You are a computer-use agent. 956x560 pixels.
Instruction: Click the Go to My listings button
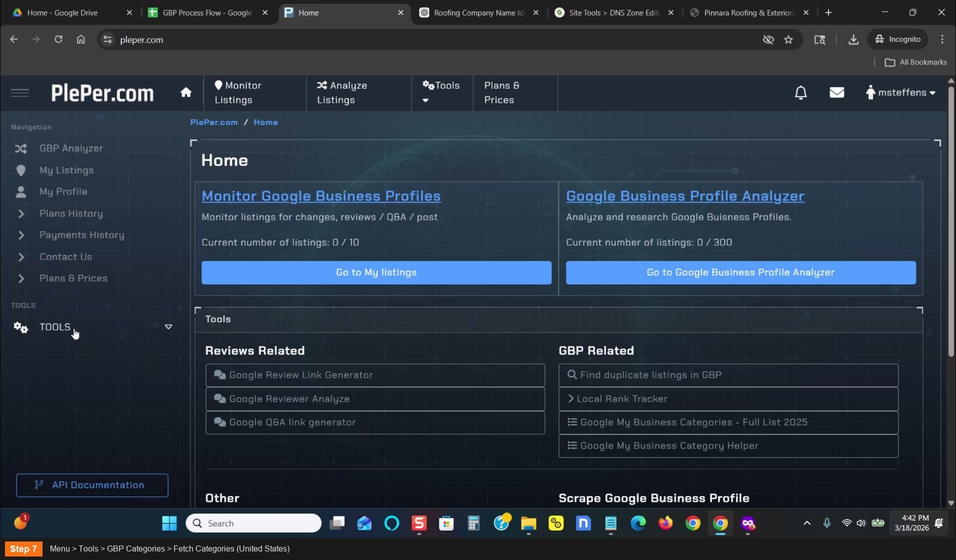(x=376, y=272)
